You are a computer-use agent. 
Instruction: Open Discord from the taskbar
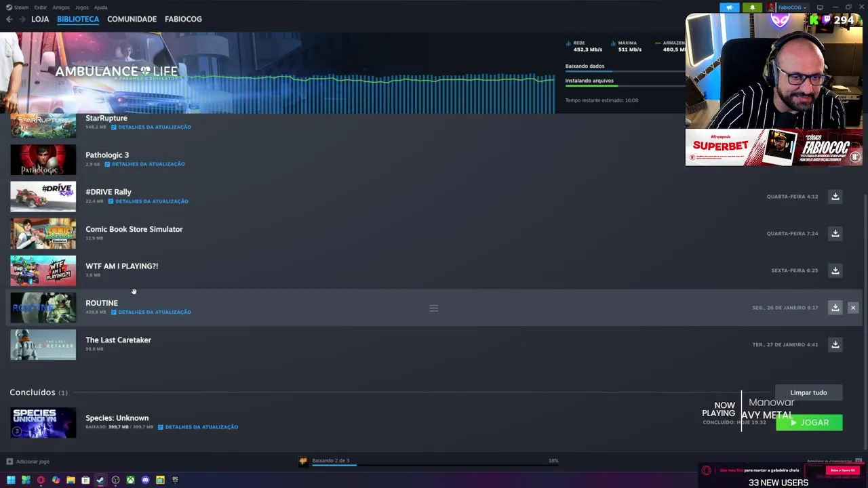click(145, 480)
